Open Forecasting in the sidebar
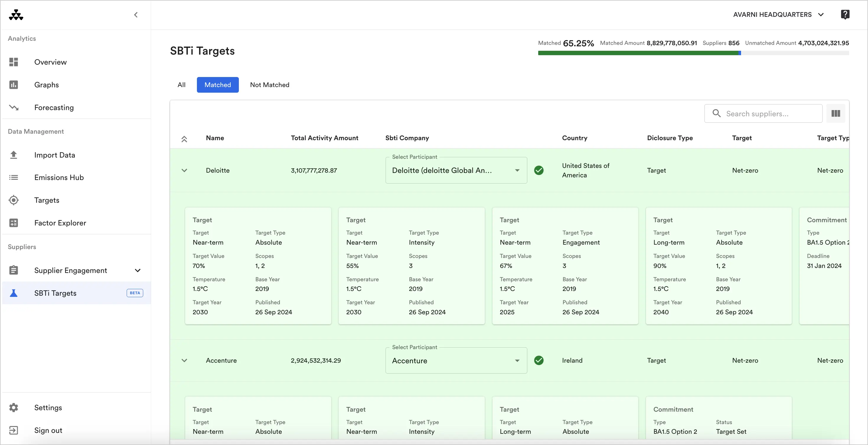 (76, 107)
